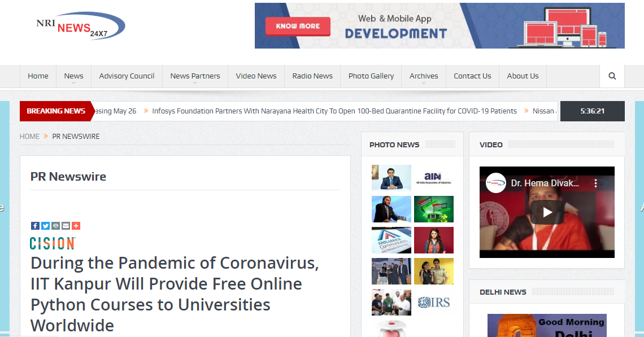
Task: Open the Good Morning Delhi image
Action: (547, 326)
